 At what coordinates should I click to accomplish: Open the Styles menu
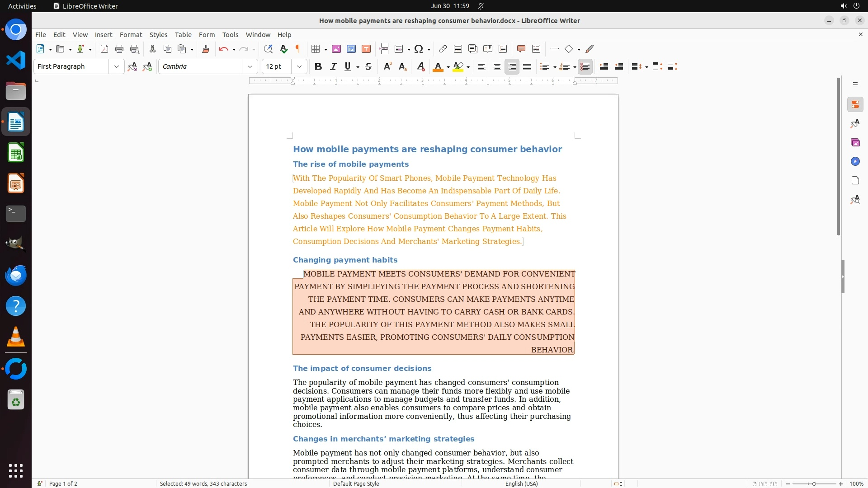coord(158,34)
